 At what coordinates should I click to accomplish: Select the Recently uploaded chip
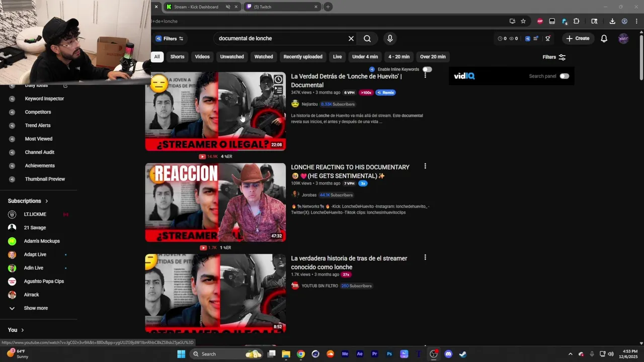point(303,57)
